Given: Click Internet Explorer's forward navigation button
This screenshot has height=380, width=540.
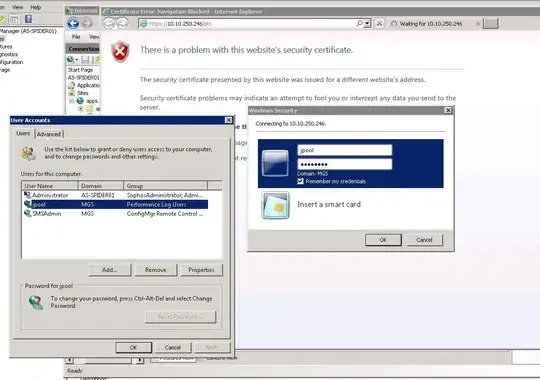Looking at the screenshot, I should coord(122,23).
